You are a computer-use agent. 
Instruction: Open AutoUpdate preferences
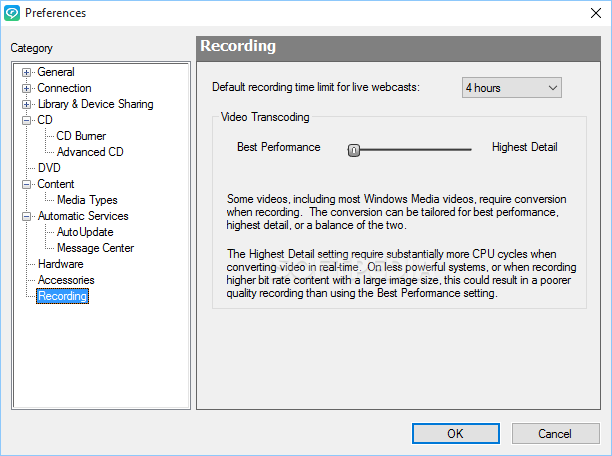85,232
